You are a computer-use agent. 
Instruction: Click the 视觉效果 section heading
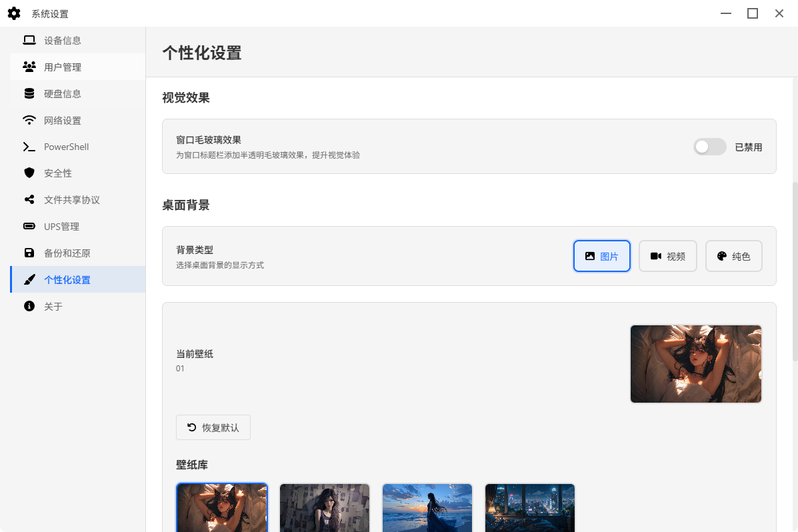point(186,98)
